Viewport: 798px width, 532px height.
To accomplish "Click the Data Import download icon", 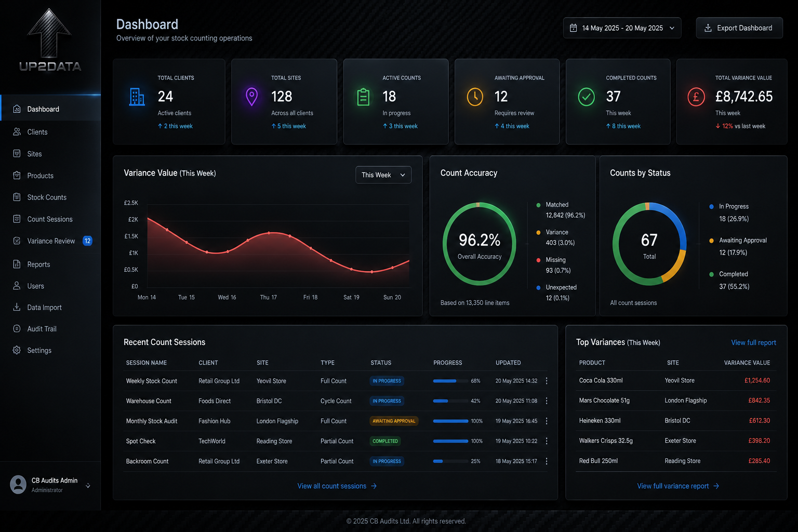I will coord(17,308).
